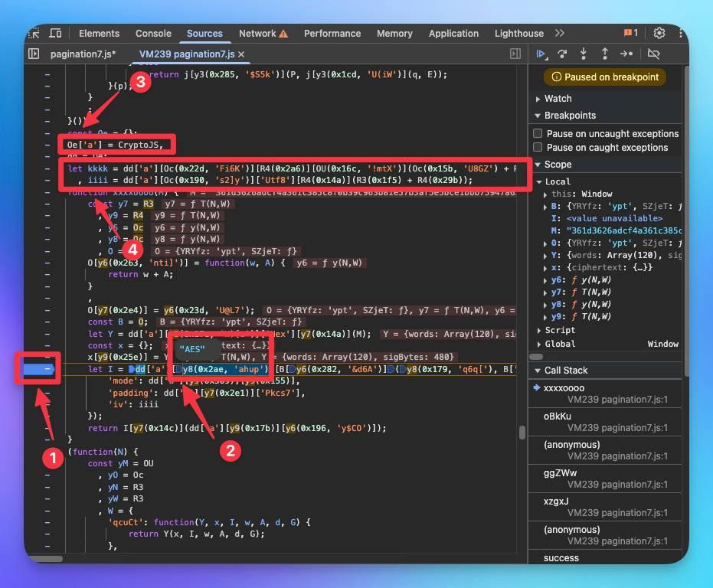
Task: Open the Console tab
Action: [x=153, y=33]
